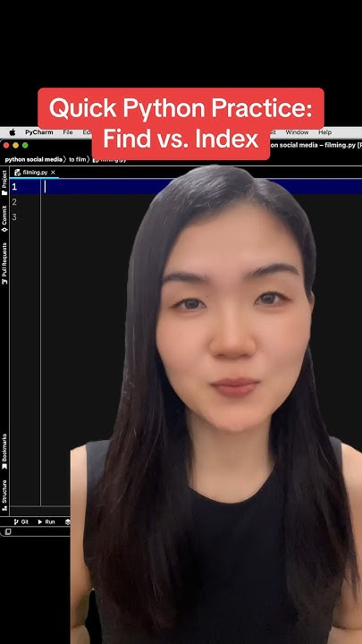Screen dimensions: 362x644
Task: Open the Apple menu
Action: [x=13, y=132]
